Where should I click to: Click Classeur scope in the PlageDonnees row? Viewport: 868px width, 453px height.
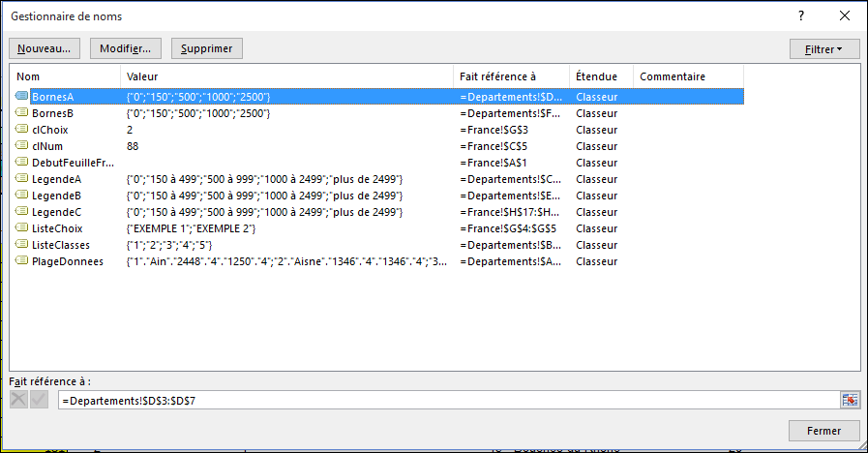(x=597, y=261)
